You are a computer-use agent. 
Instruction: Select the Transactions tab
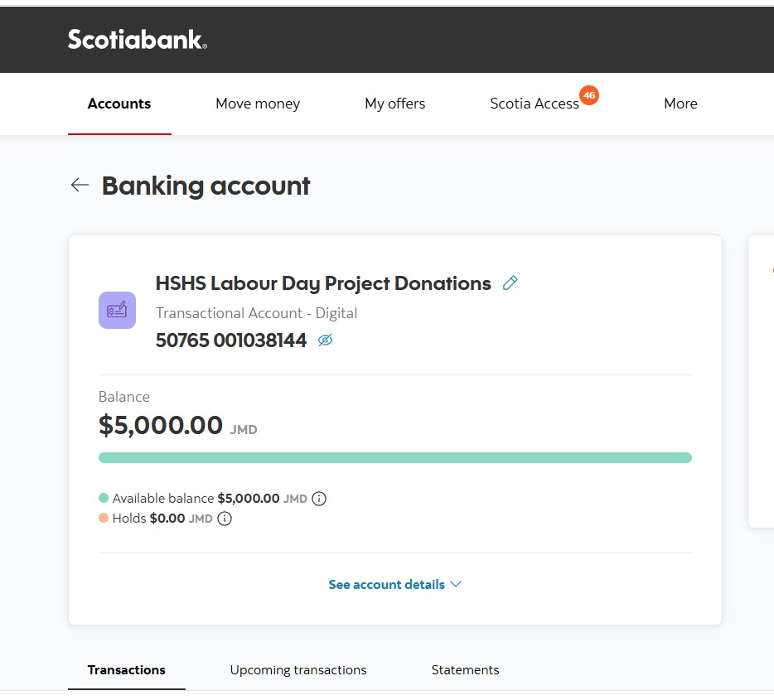126,670
